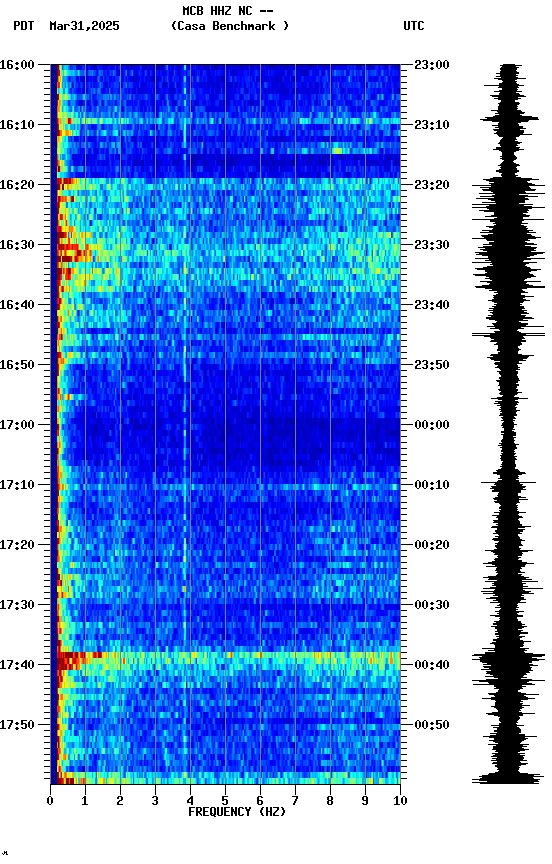This screenshot has height=864, width=552.
Task: Select the 7 Hz frequency axis label
Action: click(295, 801)
